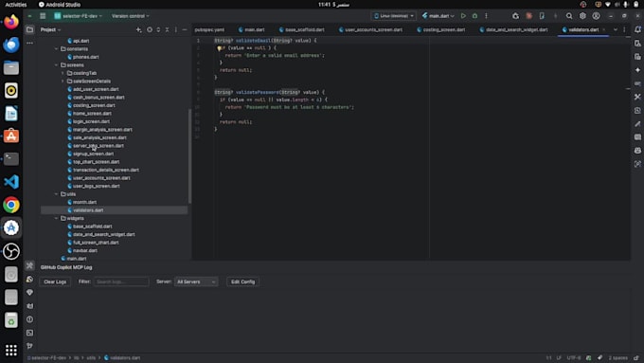Open the Gemini sparkle tool window
The height and width of the screenshot is (363, 644).
pos(637,70)
